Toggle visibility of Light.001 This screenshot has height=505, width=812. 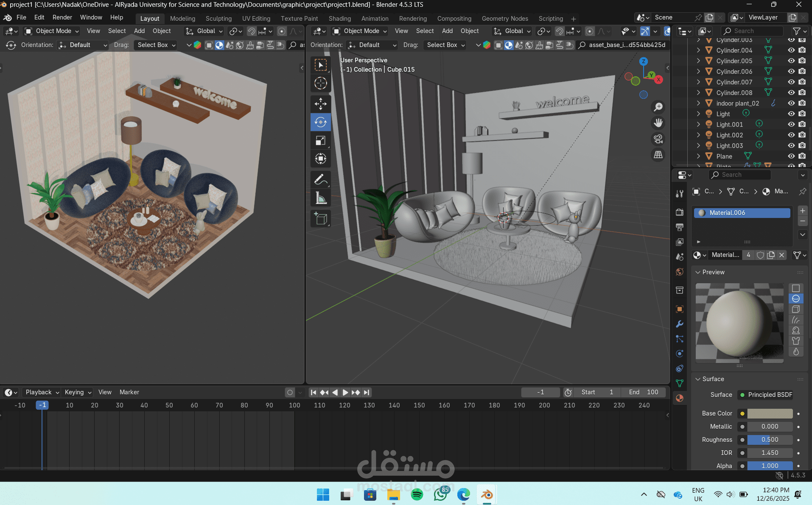coord(791,124)
